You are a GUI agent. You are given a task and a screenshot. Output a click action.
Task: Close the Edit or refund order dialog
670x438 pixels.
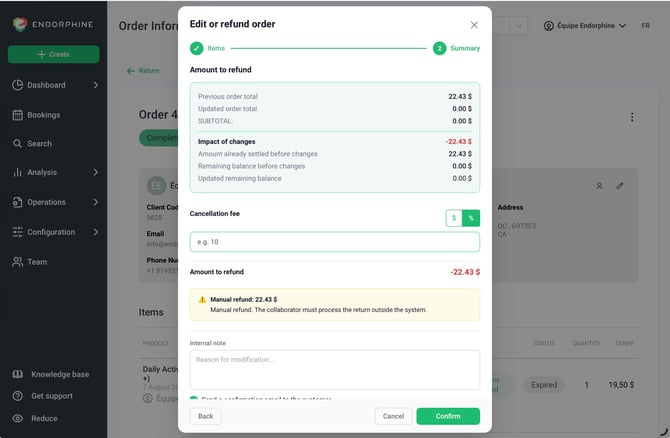pos(474,25)
